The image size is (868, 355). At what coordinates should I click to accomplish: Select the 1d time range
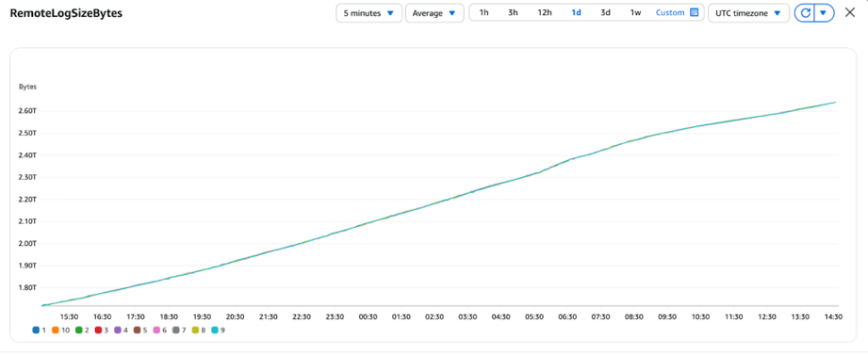[576, 13]
